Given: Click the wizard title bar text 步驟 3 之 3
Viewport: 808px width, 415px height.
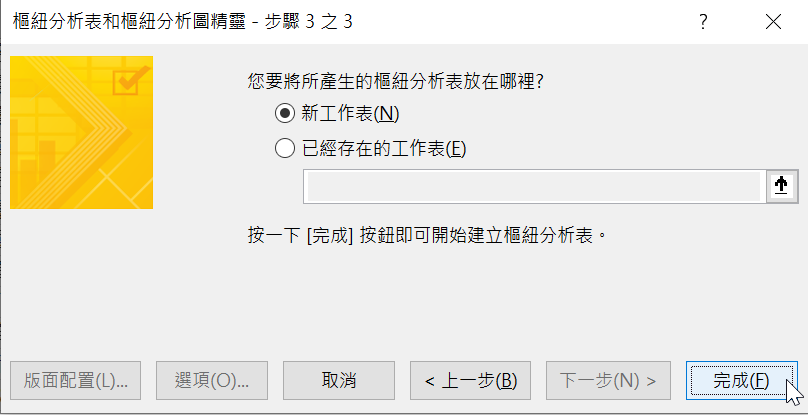Looking at the screenshot, I should point(308,22).
